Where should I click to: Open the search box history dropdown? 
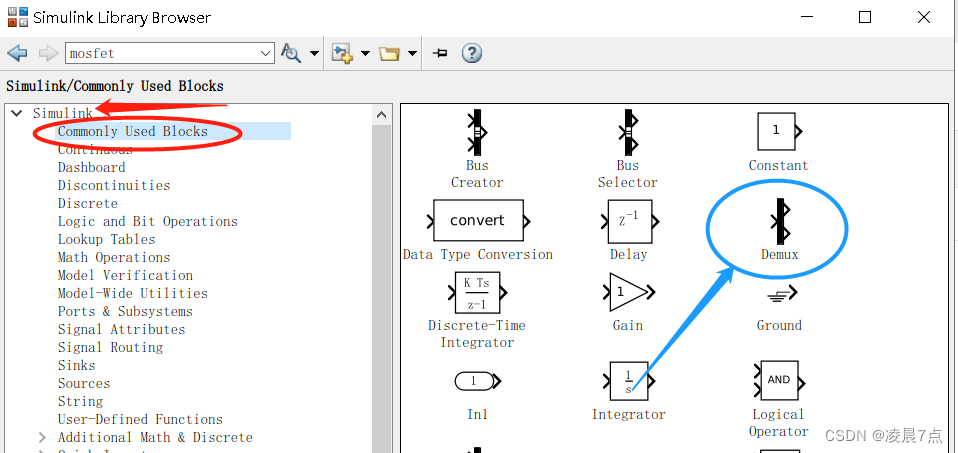click(x=266, y=53)
